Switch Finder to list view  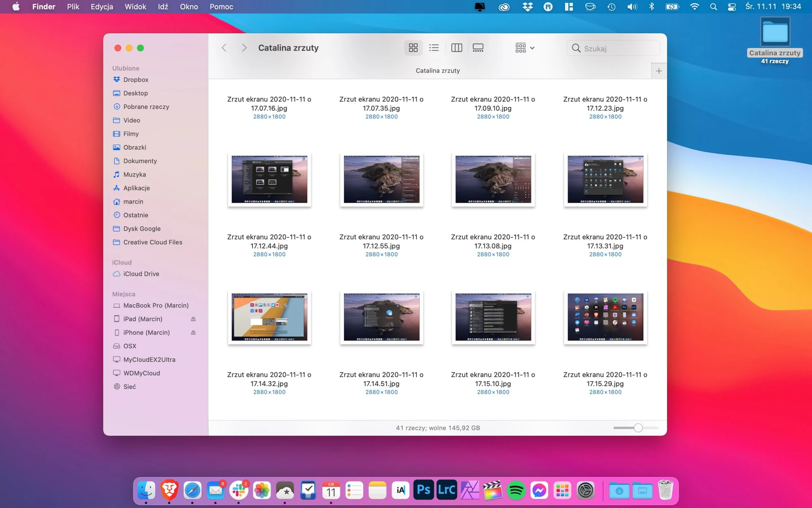(x=434, y=48)
